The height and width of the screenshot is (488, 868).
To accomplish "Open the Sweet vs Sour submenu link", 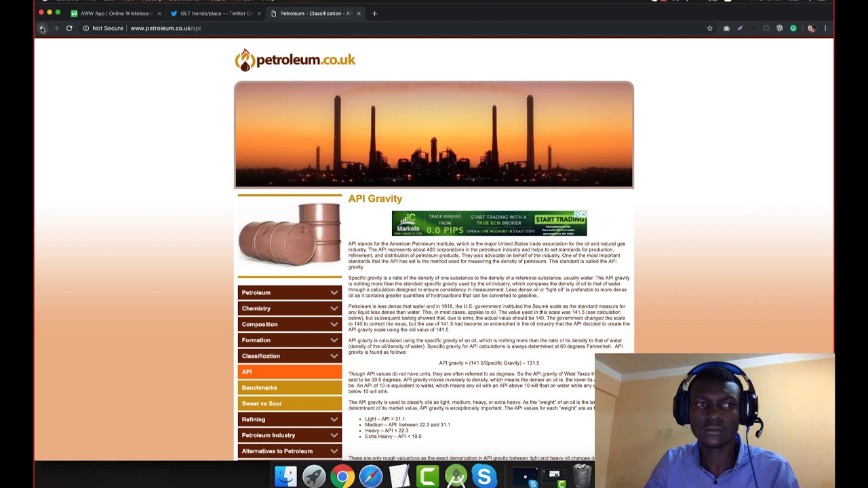I will tap(290, 403).
